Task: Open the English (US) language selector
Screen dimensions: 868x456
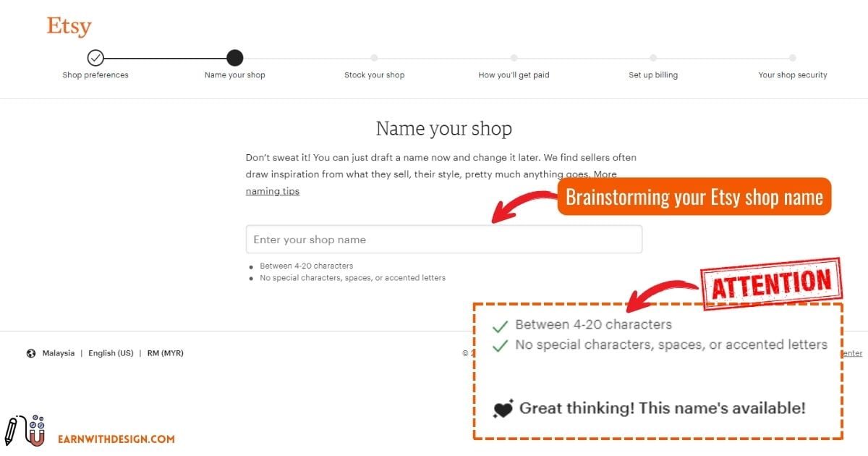Action: tap(111, 352)
